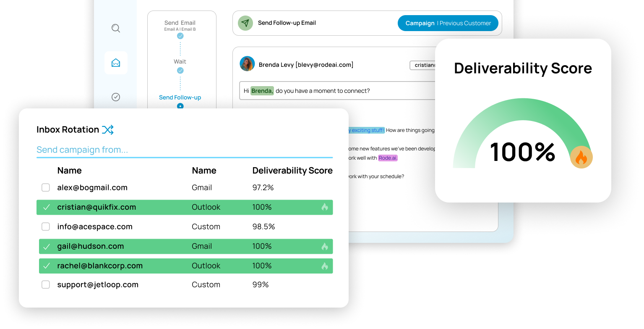Select the Wait workflow step
The width and height of the screenshot is (644, 329).
[x=180, y=62]
